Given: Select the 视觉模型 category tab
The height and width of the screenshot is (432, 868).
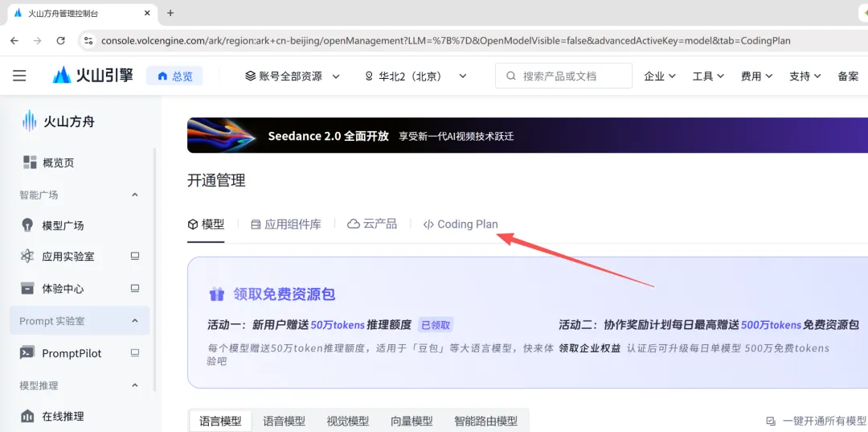Looking at the screenshot, I should click(x=348, y=421).
